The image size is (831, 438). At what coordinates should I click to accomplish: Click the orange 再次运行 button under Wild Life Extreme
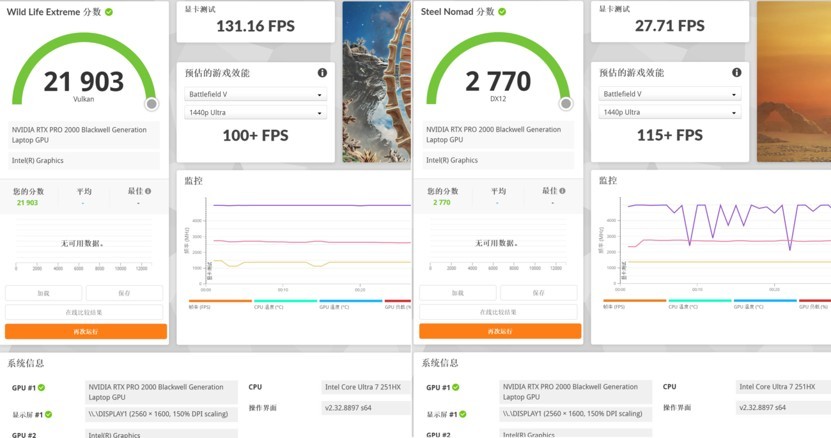(86, 331)
